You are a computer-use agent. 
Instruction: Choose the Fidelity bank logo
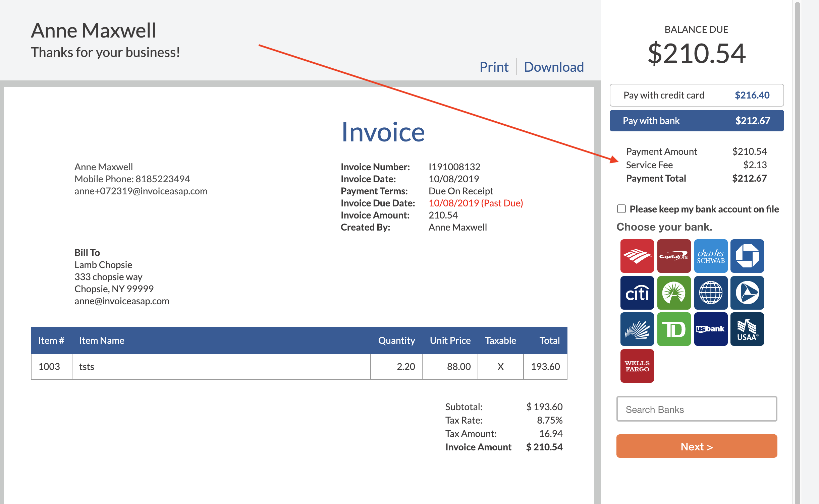[x=674, y=293]
